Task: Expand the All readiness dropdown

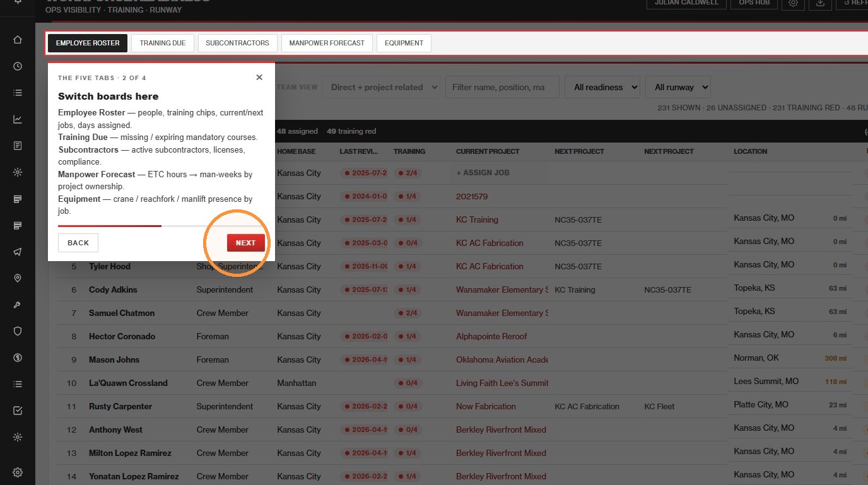Action: pos(602,87)
